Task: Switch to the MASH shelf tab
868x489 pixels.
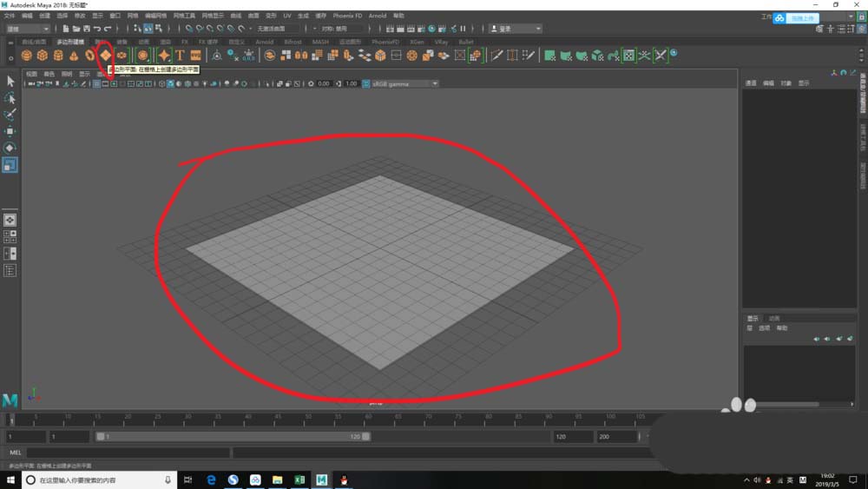Action: 320,42
